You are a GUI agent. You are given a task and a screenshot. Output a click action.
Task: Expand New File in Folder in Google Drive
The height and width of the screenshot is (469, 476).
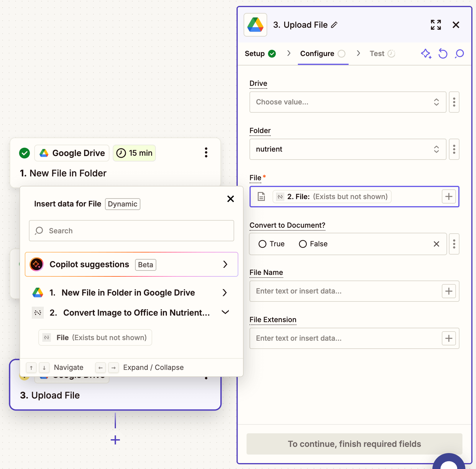(x=224, y=293)
